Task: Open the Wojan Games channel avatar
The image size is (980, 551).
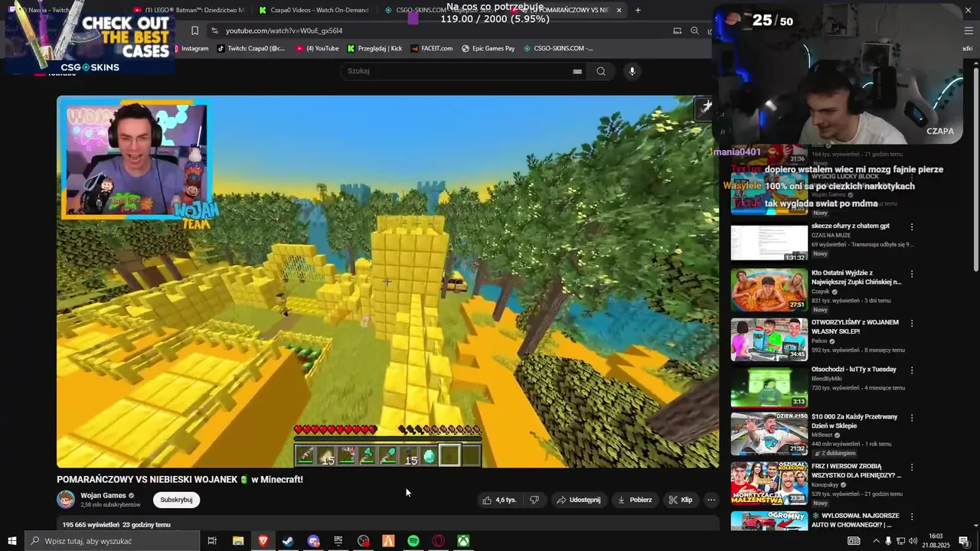Action: pyautogui.click(x=66, y=500)
